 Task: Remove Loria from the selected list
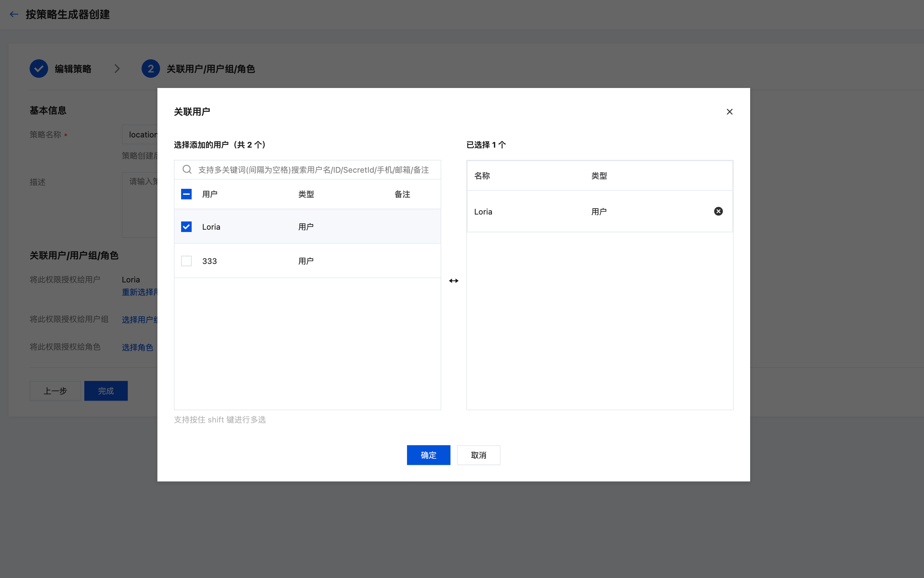click(718, 212)
